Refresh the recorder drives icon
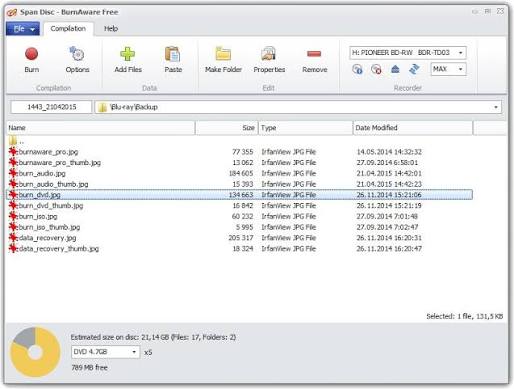This screenshot has width=514, height=389. click(x=414, y=69)
